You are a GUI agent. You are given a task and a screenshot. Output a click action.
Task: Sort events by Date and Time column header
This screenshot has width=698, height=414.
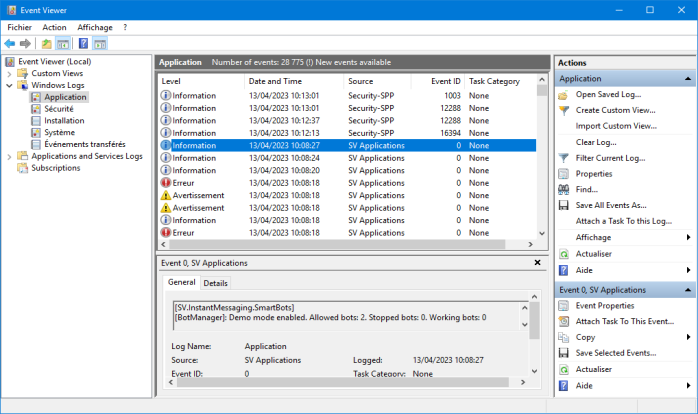[294, 81]
